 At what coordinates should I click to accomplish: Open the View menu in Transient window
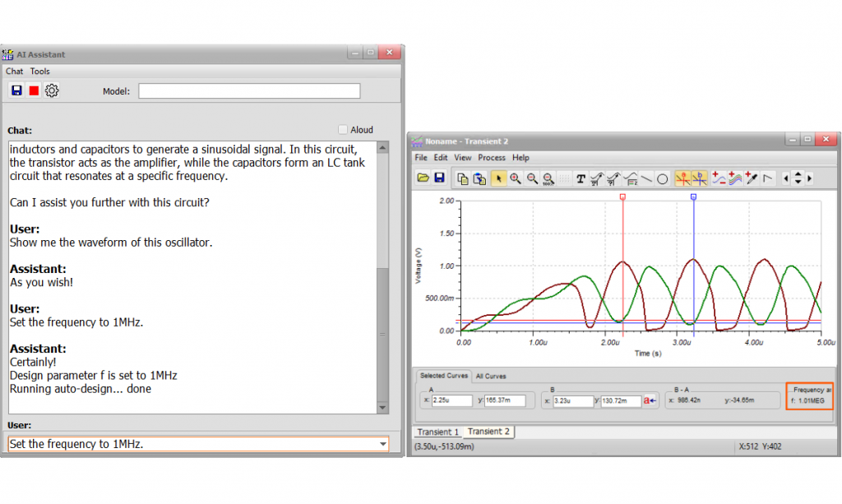(463, 158)
